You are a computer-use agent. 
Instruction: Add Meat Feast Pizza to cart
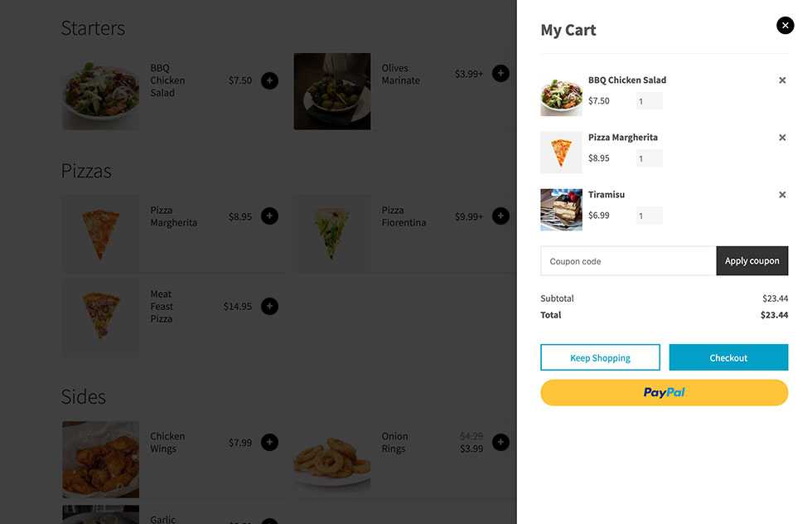[x=269, y=306]
